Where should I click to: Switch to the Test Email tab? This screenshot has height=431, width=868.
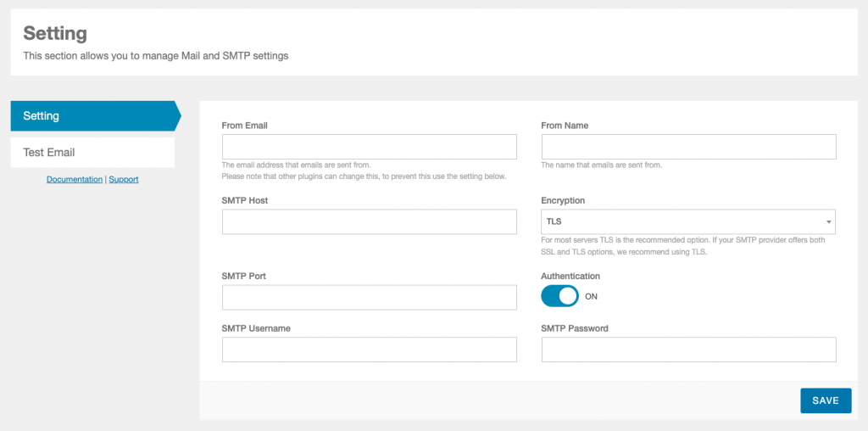[x=92, y=153]
